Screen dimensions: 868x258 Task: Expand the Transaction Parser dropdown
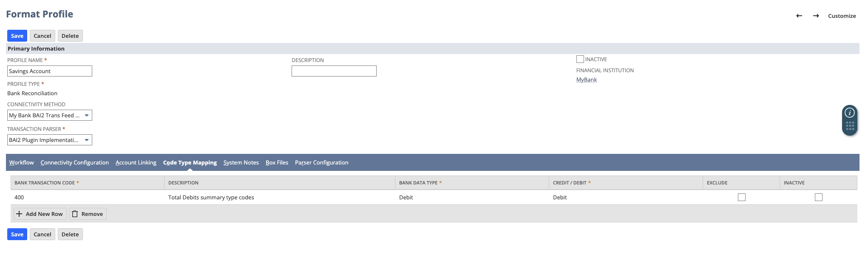click(87, 140)
